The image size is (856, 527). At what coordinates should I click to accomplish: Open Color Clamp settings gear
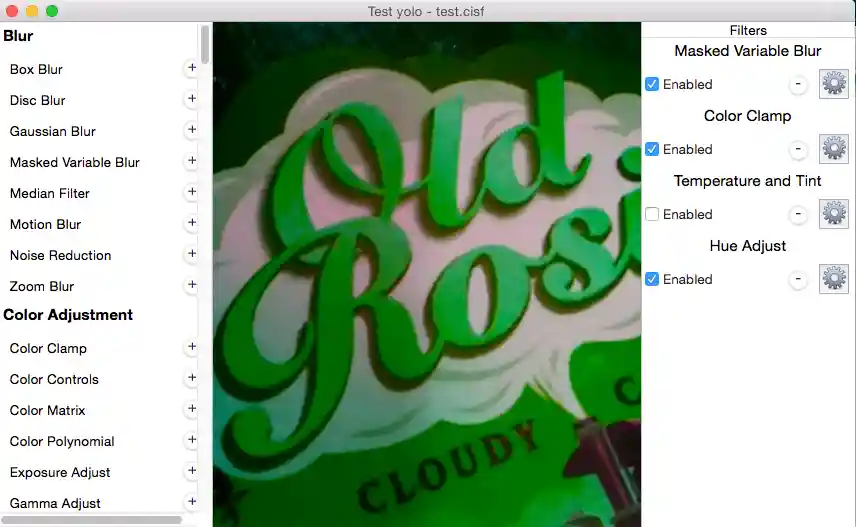(x=834, y=149)
